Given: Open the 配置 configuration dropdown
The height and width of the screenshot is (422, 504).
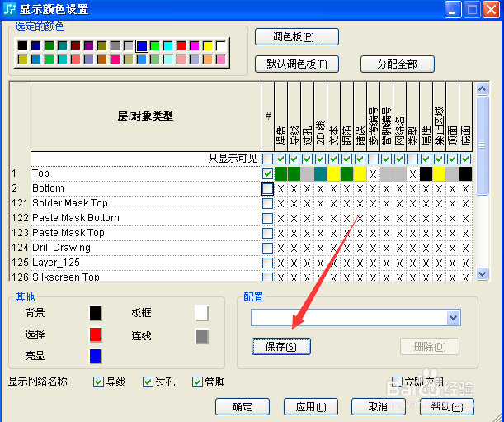Looking at the screenshot, I should click(x=453, y=318).
